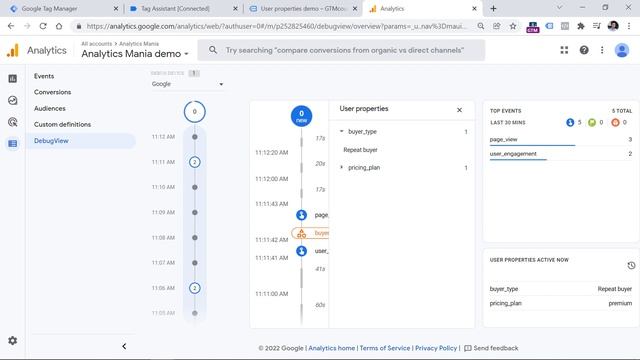Open the Chrome tab search dropdown

(x=560, y=8)
